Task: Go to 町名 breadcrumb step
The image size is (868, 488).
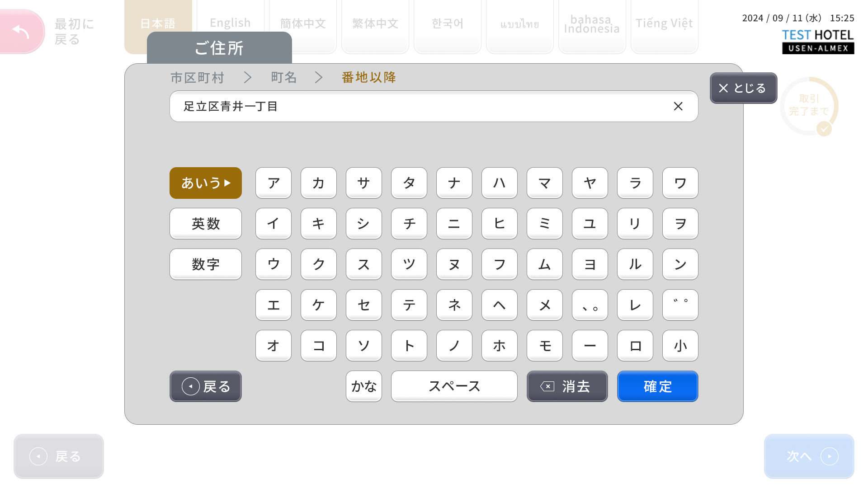Action: click(x=283, y=78)
